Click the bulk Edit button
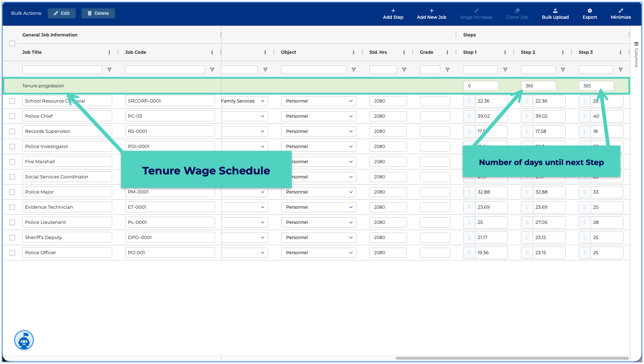The image size is (644, 364). click(x=62, y=13)
